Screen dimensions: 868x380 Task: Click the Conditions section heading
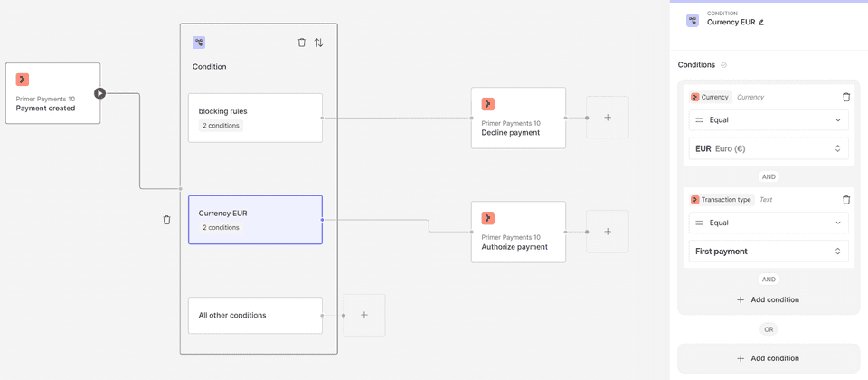click(x=696, y=65)
